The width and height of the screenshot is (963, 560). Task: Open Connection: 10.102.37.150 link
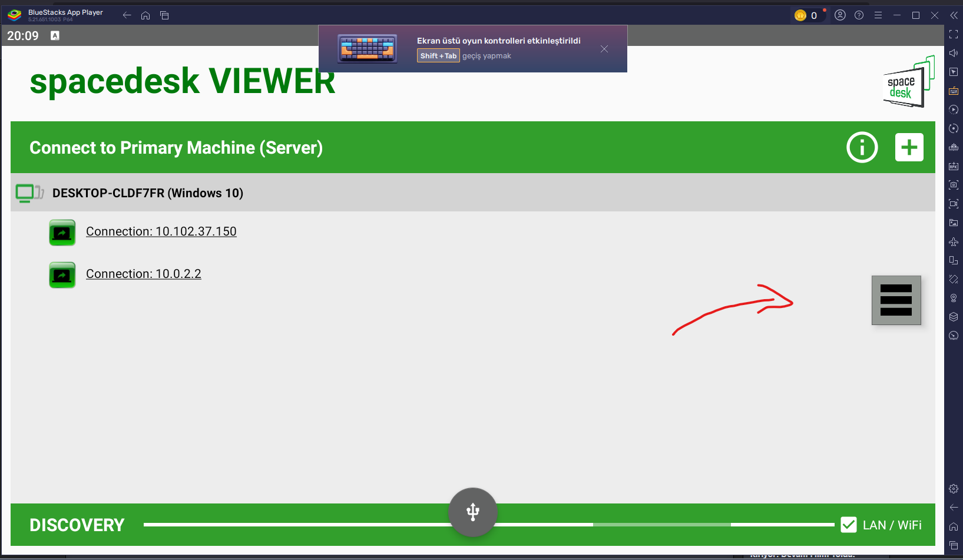point(161,231)
